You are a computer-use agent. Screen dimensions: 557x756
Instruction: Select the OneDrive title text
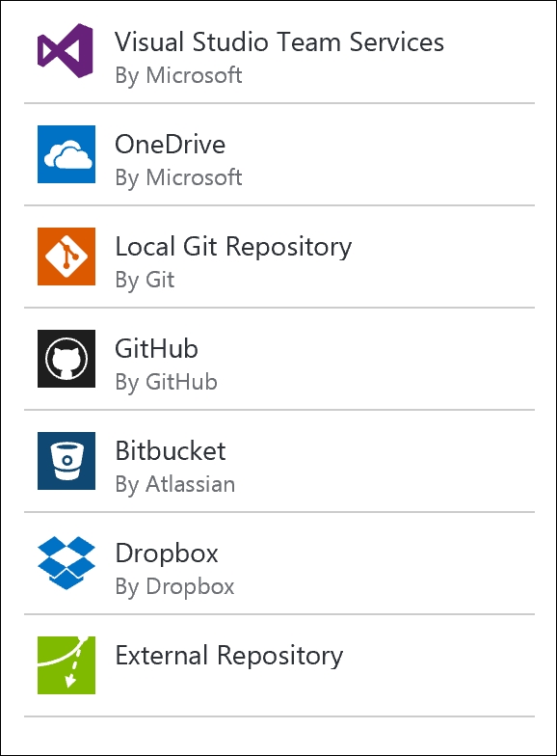tap(170, 145)
